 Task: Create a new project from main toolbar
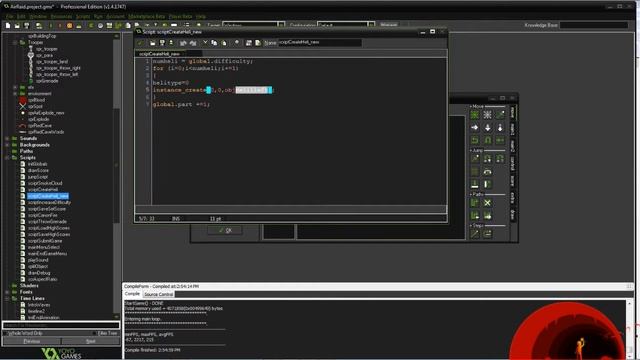pyautogui.click(x=8, y=25)
